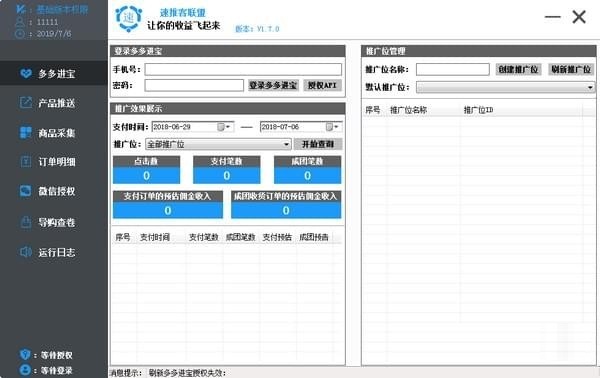Click the 等待登录 status text
600x378 pixels.
57,370
